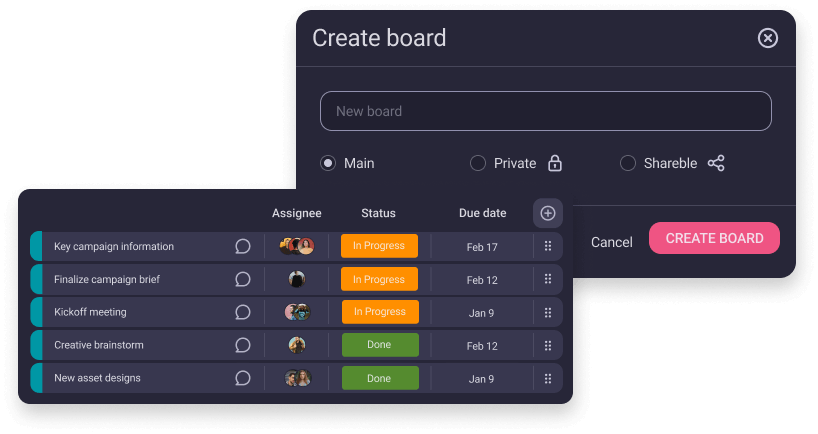Open status dropdown for Key campaign information
This screenshot has width=818, height=434.
point(379,247)
